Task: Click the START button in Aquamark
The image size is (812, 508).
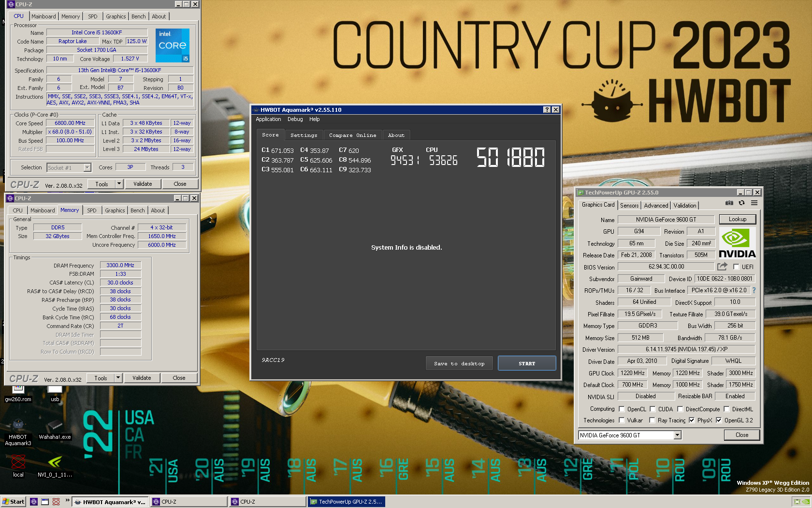Action: click(x=527, y=363)
